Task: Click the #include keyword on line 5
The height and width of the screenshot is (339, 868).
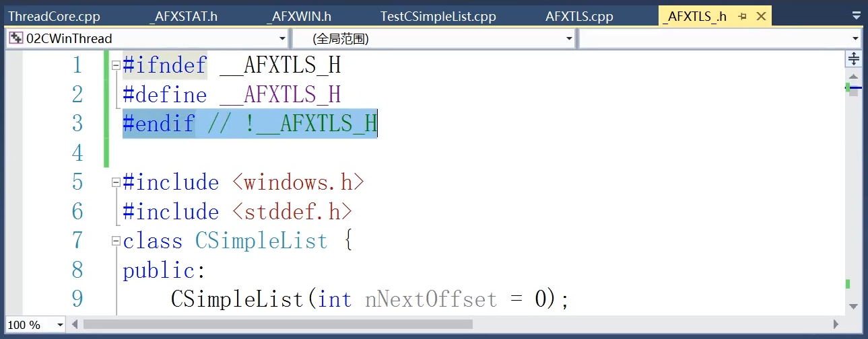Action: click(x=170, y=182)
